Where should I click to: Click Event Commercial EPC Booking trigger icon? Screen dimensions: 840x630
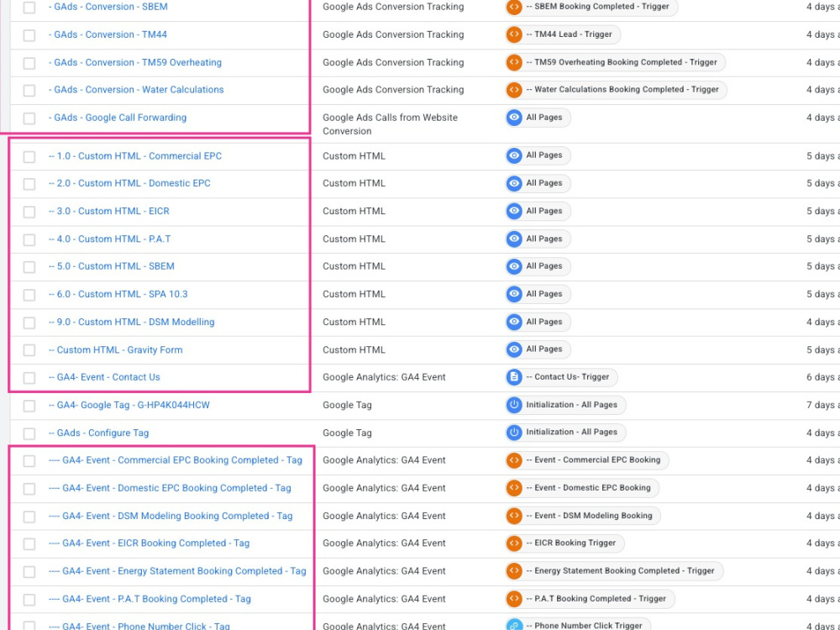514,460
